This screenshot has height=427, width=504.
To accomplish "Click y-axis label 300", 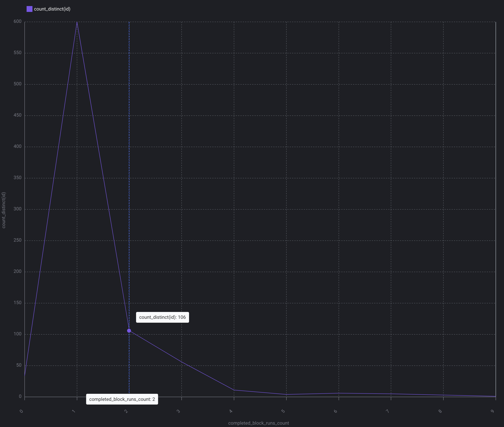I will (x=17, y=209).
